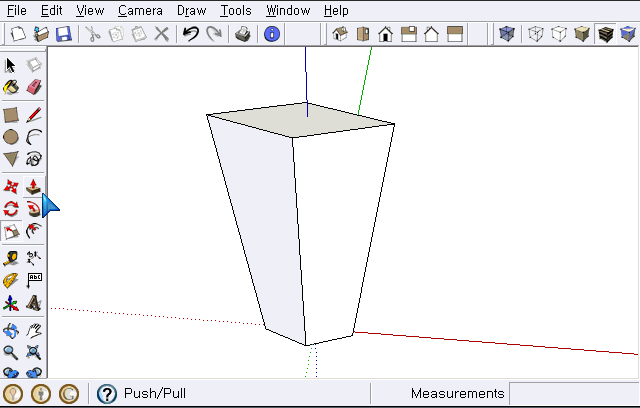Switch to Left view
This screenshot has width=640, height=408.
click(x=455, y=34)
